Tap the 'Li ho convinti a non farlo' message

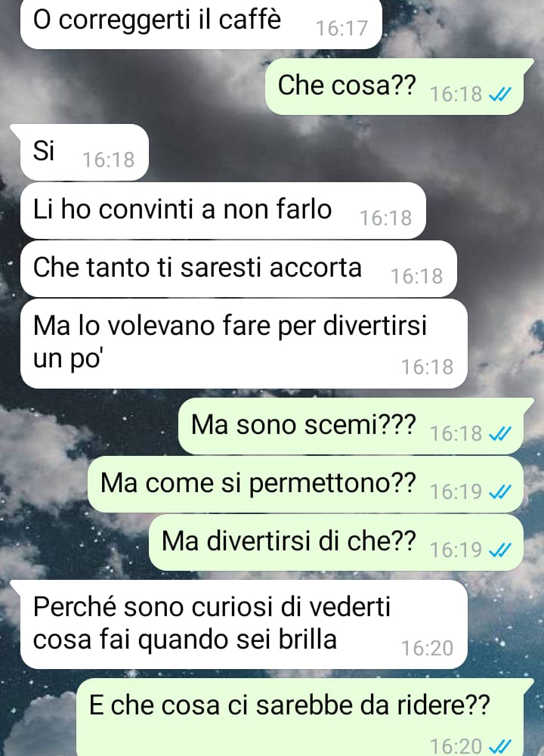(x=223, y=211)
